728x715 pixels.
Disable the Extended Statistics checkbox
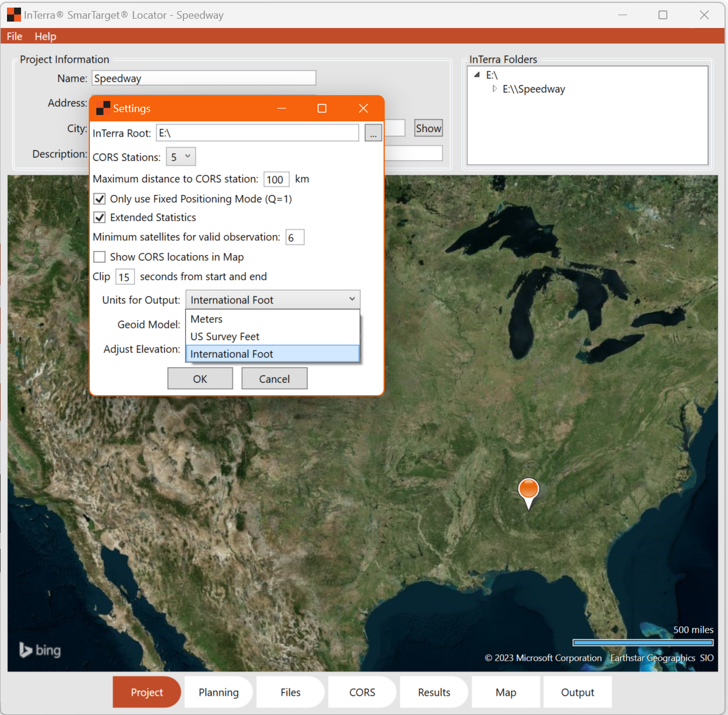coord(100,218)
